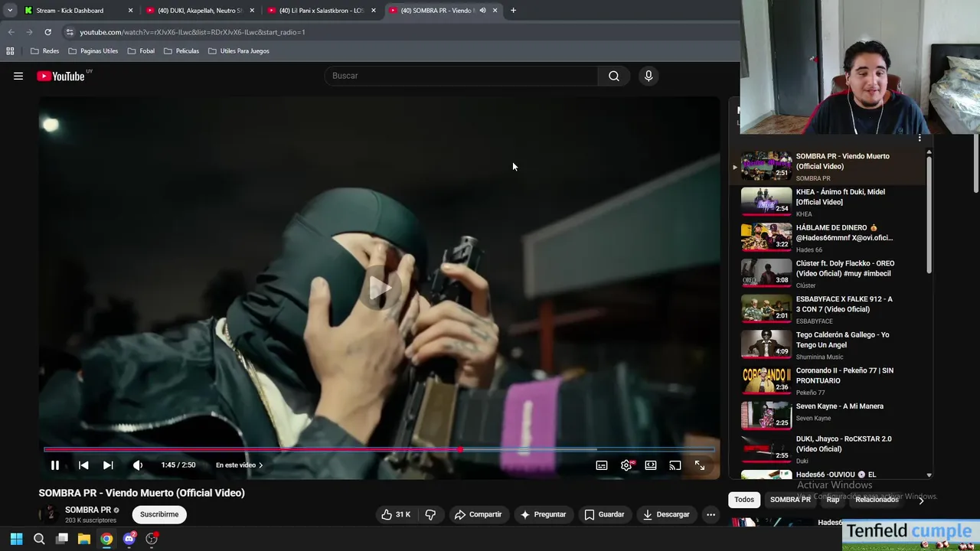Open File Explorer from taskbar

click(84, 539)
